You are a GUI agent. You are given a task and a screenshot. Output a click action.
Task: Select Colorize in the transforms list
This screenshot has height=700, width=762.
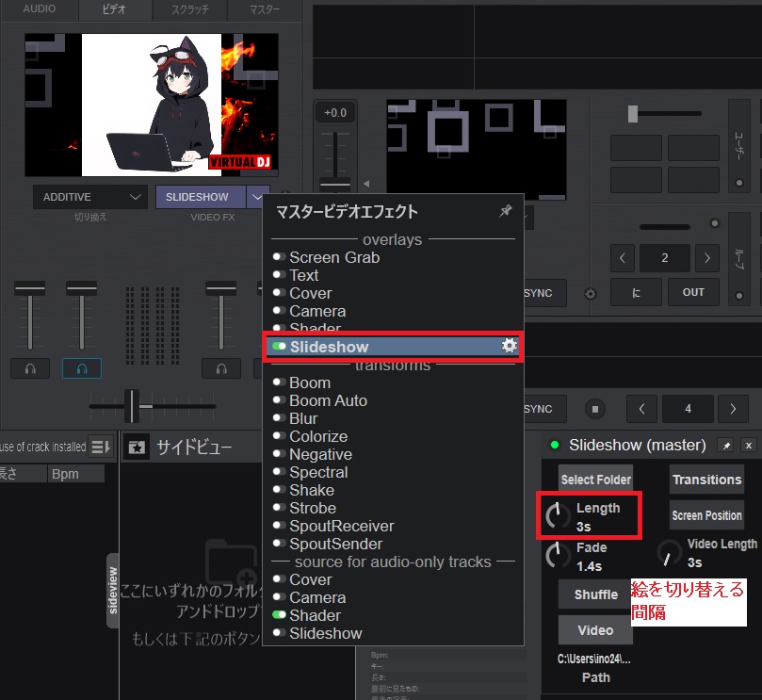(x=318, y=436)
